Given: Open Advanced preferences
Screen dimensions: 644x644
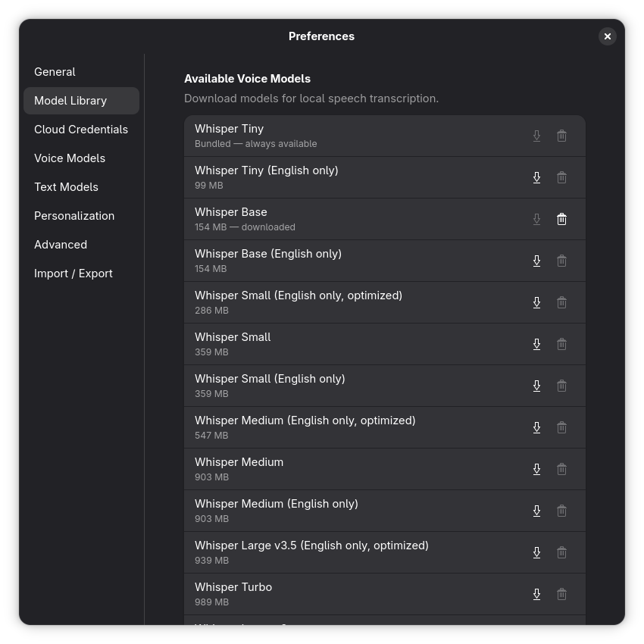Looking at the screenshot, I should [61, 245].
